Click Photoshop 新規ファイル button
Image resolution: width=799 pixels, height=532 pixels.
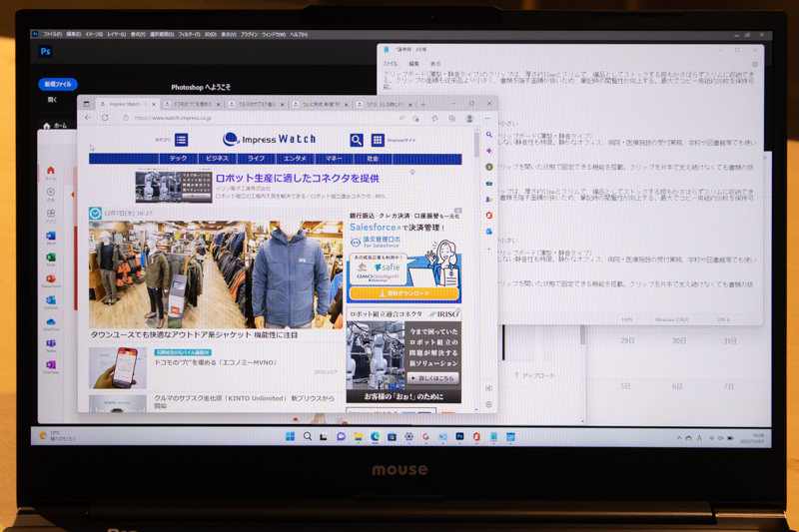(58, 84)
